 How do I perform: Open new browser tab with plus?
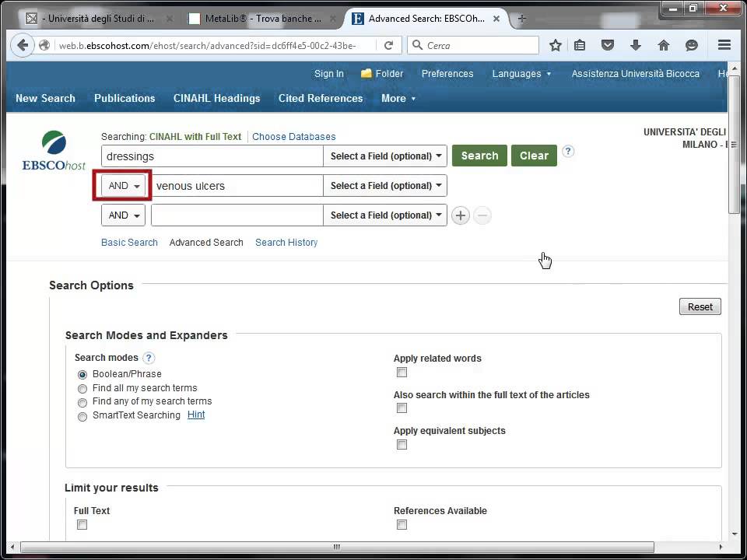click(521, 19)
